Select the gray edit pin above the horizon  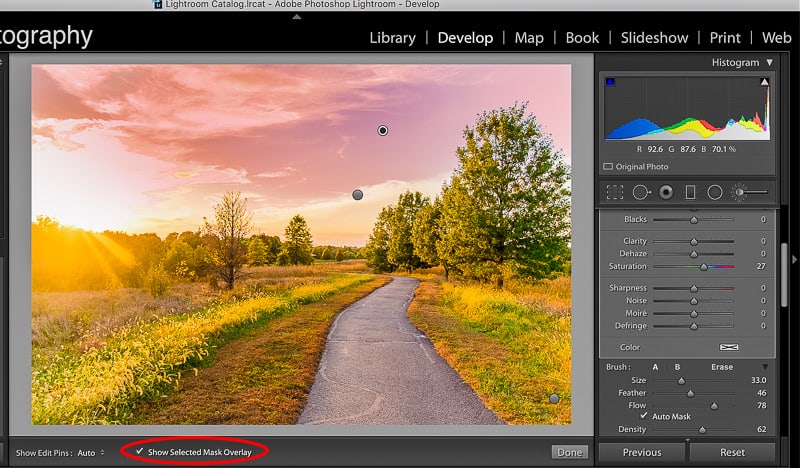coord(358,195)
